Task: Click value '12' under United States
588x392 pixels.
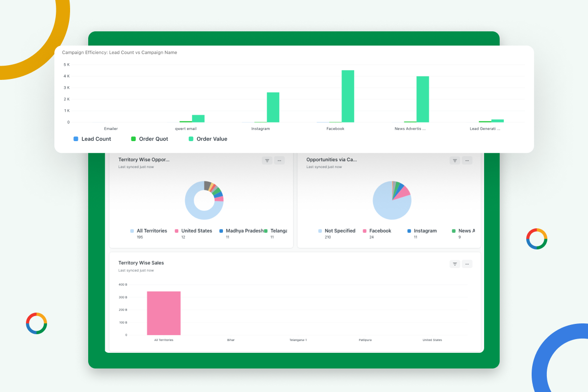Action: point(183,237)
